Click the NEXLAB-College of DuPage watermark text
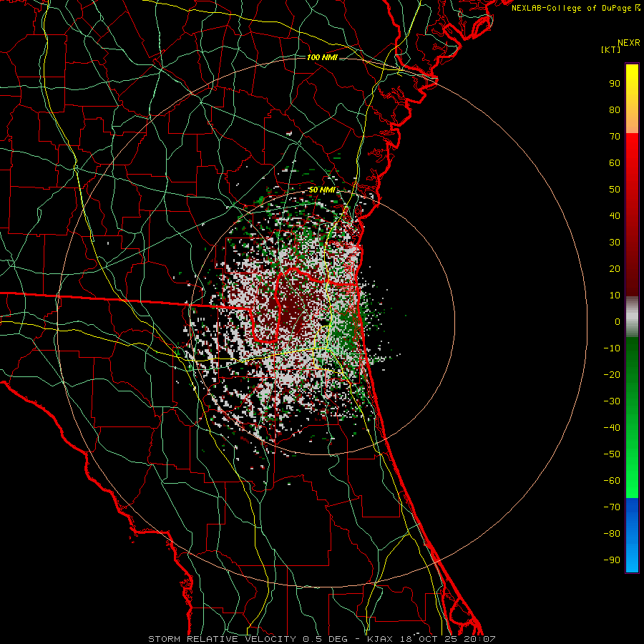The height and width of the screenshot is (644, 644). pos(576,8)
